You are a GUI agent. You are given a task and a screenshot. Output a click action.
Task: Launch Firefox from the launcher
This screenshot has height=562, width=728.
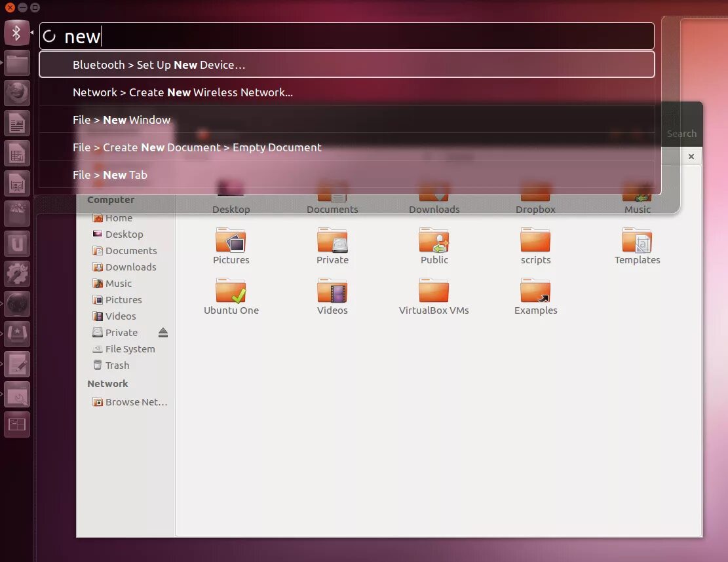tap(17, 93)
